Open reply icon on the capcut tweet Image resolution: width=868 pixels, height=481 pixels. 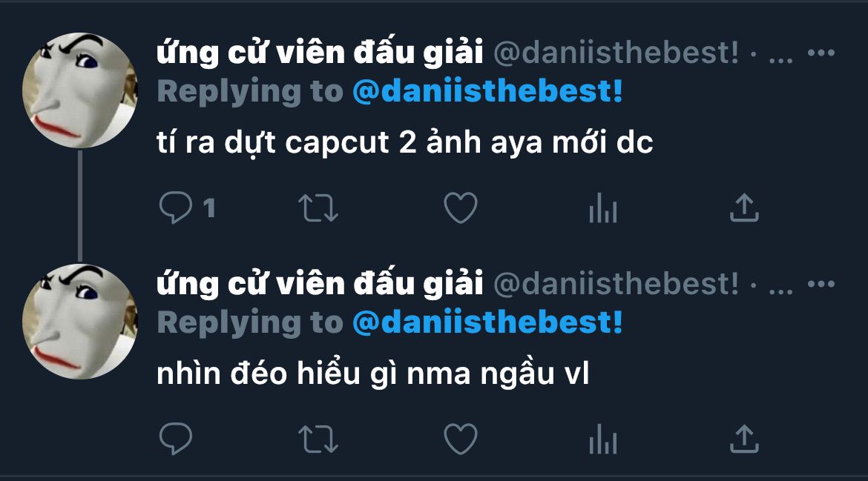pos(176,208)
